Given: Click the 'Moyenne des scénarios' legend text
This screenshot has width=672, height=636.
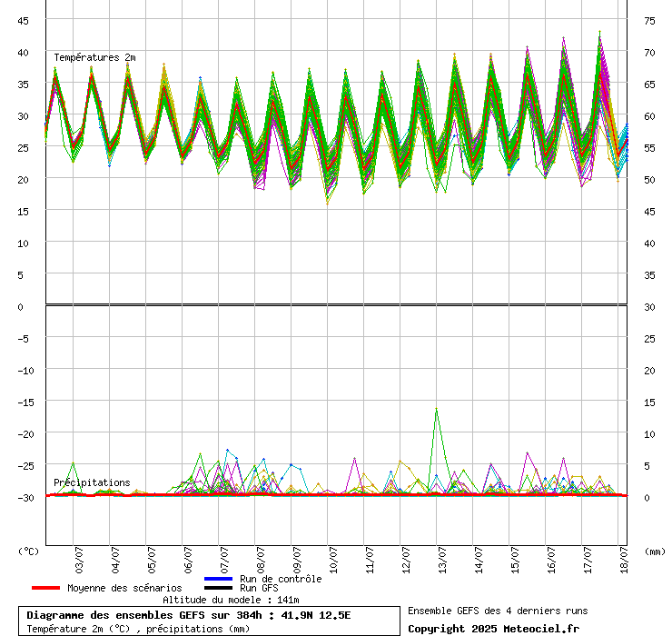Looking at the screenshot, I should click(x=124, y=588).
